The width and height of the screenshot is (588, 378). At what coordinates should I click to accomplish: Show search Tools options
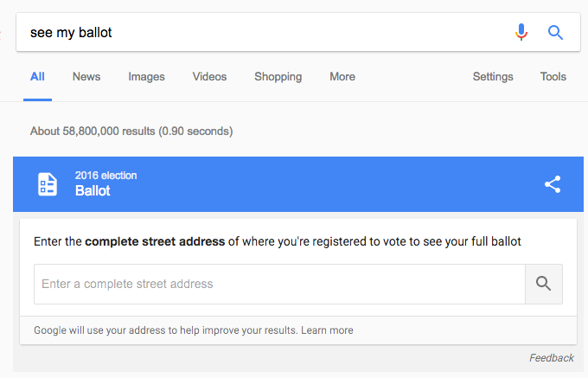tap(553, 76)
